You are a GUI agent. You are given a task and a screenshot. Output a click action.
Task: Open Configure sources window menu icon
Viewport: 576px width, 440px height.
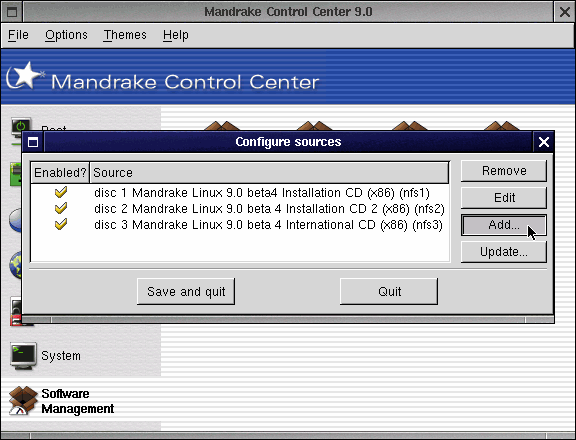click(33, 142)
